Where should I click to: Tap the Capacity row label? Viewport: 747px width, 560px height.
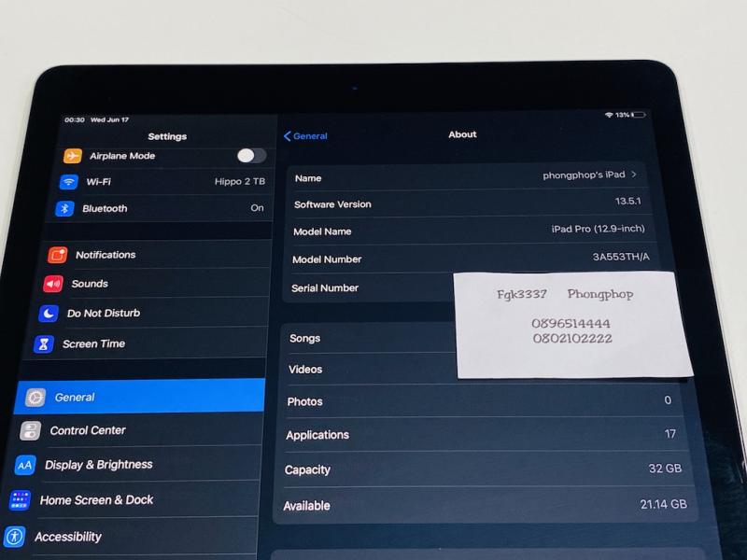click(307, 470)
